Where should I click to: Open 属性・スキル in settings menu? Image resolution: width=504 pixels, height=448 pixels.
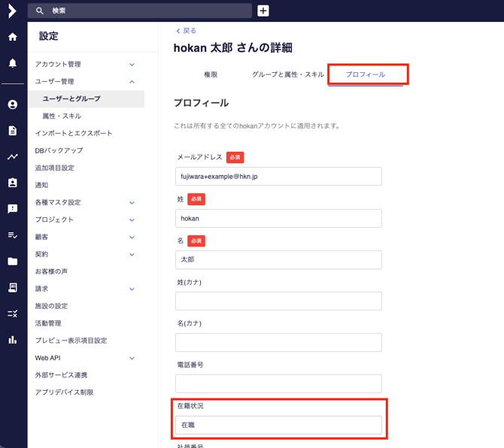tap(62, 117)
